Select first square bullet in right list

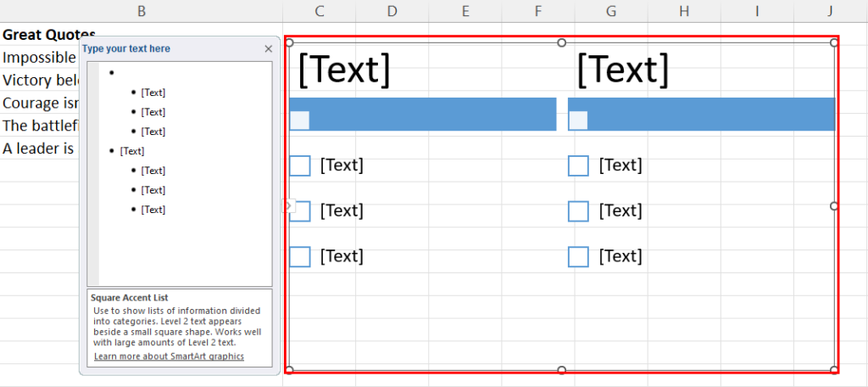[578, 165]
